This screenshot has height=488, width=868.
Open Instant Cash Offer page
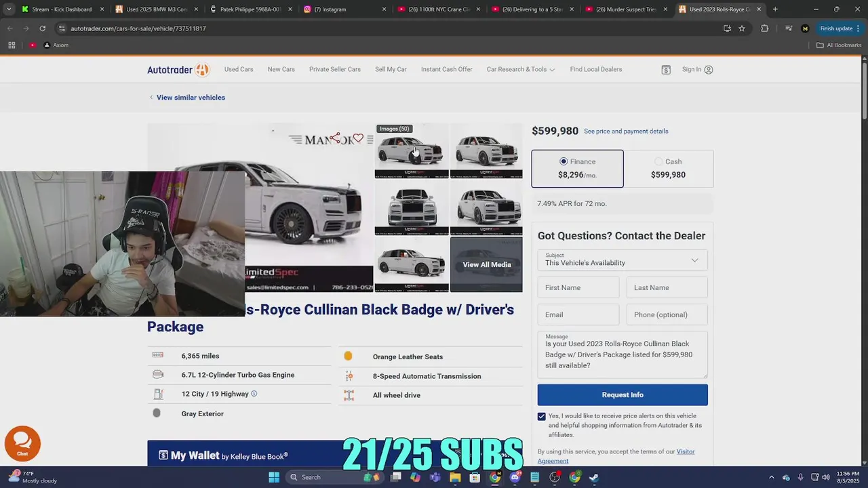[446, 69]
